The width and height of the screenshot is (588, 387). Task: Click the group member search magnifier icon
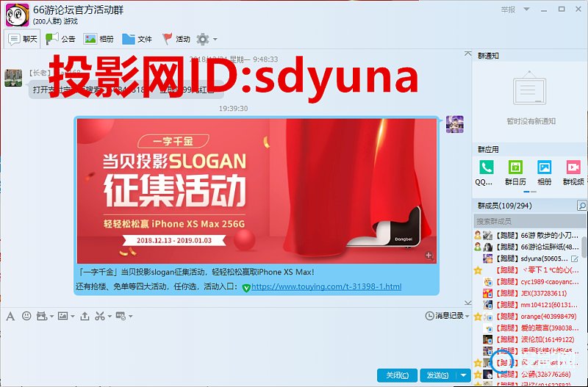[581, 206]
